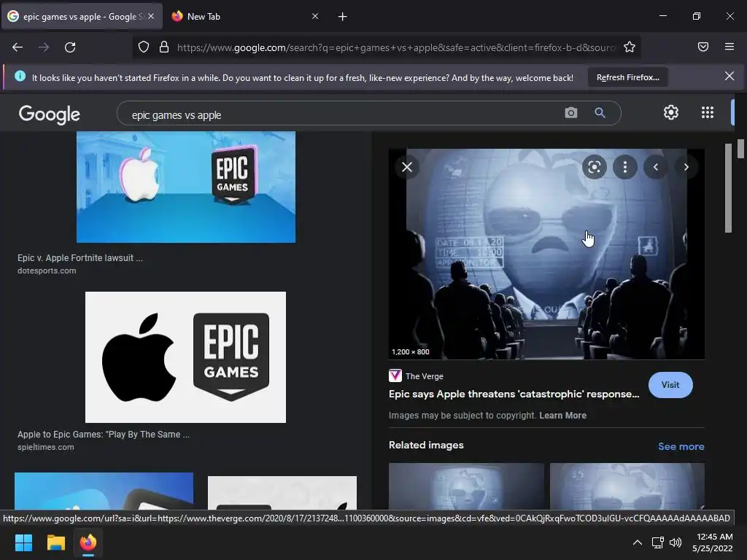Click the preview panel scrollbar
Viewport: 747px width, 560px height.
[x=728, y=187]
